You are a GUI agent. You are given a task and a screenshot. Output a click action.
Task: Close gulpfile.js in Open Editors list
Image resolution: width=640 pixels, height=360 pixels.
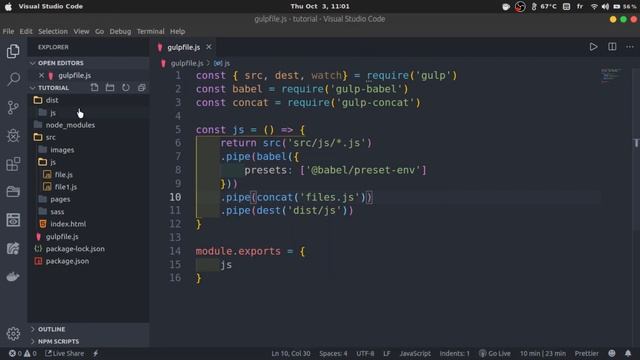tap(41, 76)
